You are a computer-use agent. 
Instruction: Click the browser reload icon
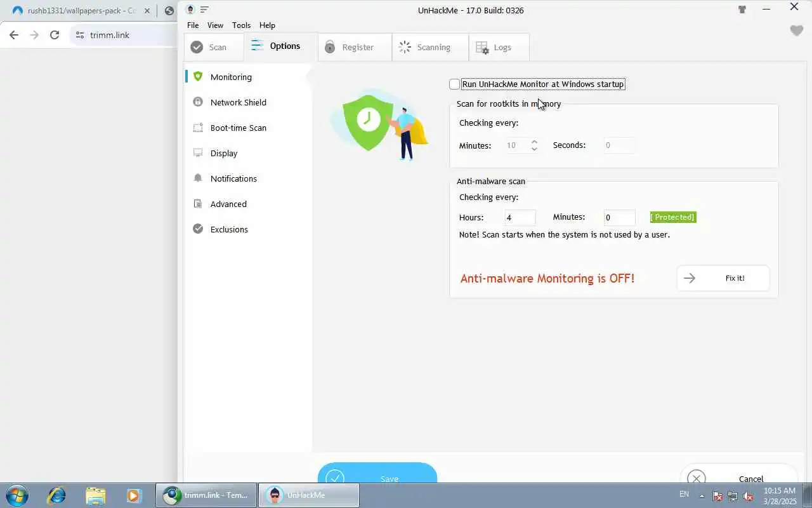tap(55, 35)
